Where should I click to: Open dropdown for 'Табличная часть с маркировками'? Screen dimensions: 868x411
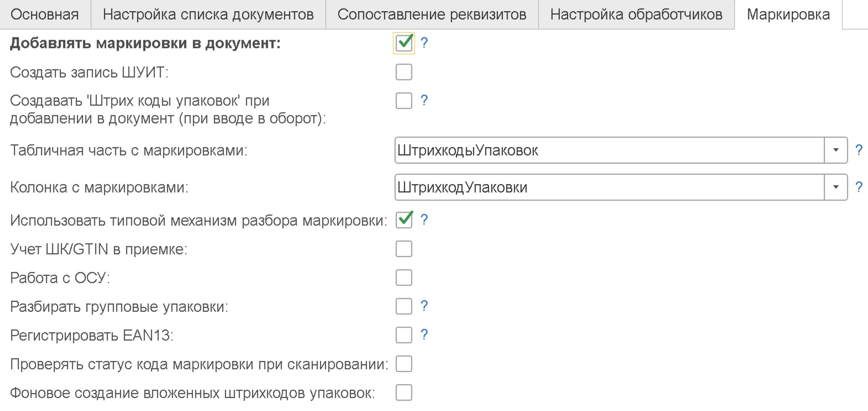point(836,150)
